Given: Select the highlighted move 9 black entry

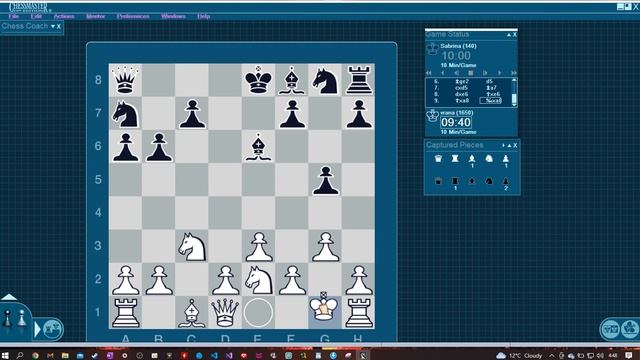Looking at the screenshot, I should [x=491, y=101].
